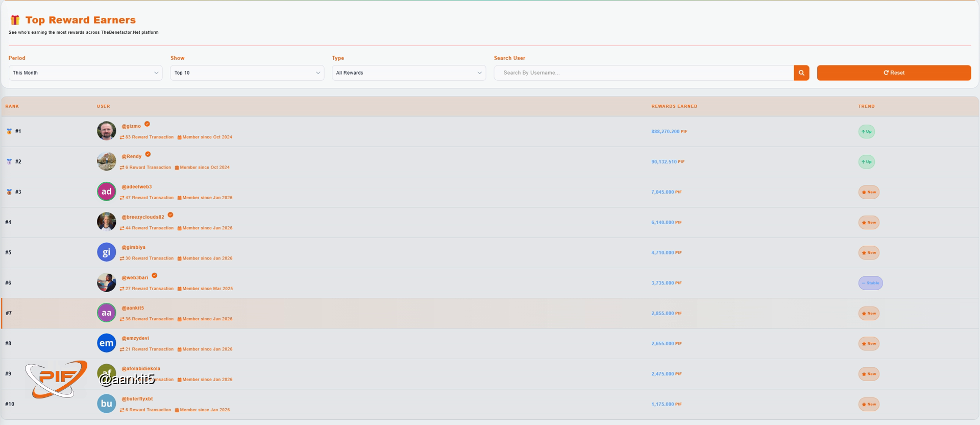Click the 'bu' avatar of @buterflyxbt

pyautogui.click(x=106, y=404)
